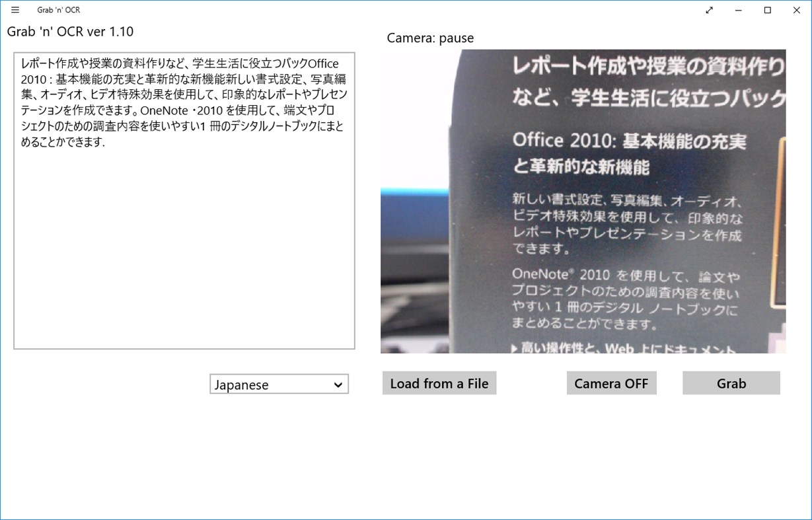Viewport: 812px width, 520px height.
Task: Close the Grab 'n' OCR application
Action: [x=795, y=10]
